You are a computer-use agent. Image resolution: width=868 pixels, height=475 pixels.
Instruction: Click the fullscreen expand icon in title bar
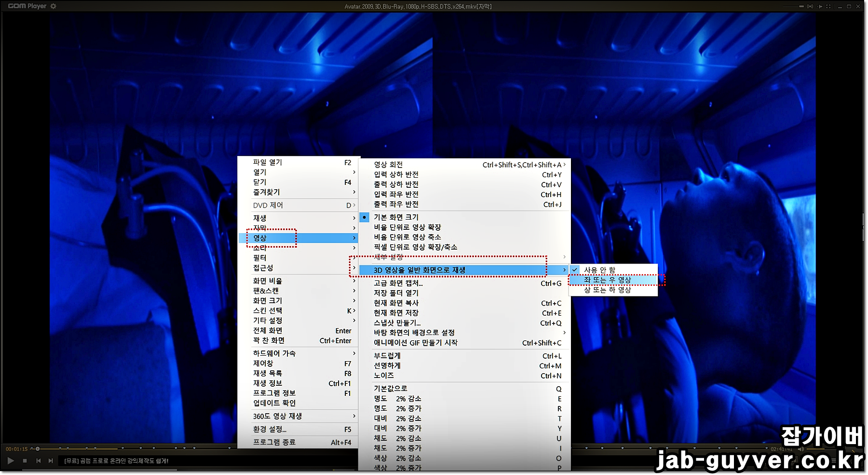pos(828,6)
